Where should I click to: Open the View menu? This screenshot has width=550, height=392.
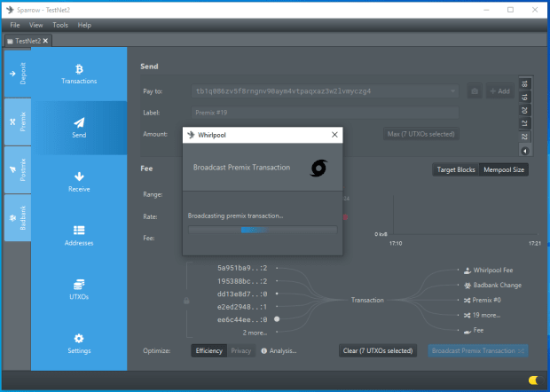pos(35,25)
